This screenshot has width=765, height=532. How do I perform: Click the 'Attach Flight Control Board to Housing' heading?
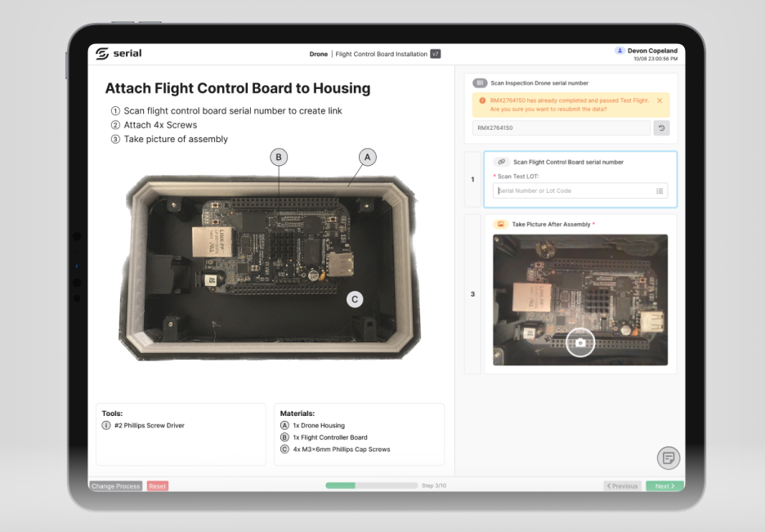(238, 88)
